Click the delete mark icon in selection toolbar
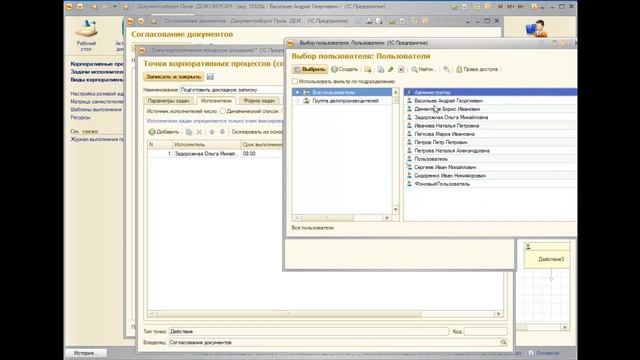Image resolution: width=640 pixels, height=360 pixels. coord(401,70)
